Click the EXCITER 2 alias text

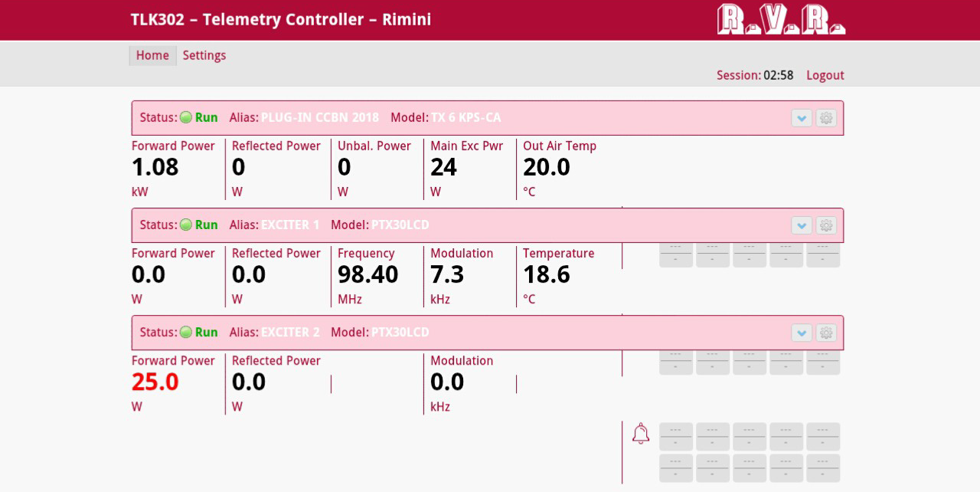(291, 332)
